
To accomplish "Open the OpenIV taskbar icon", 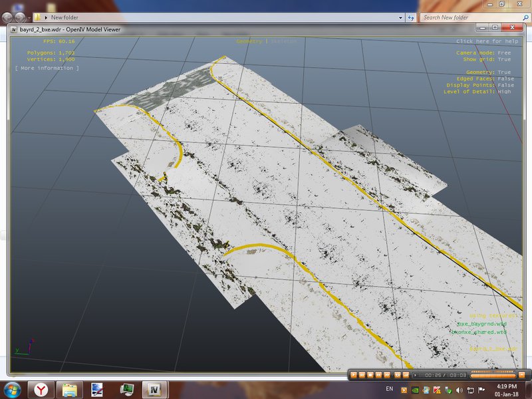I will pos(154,390).
